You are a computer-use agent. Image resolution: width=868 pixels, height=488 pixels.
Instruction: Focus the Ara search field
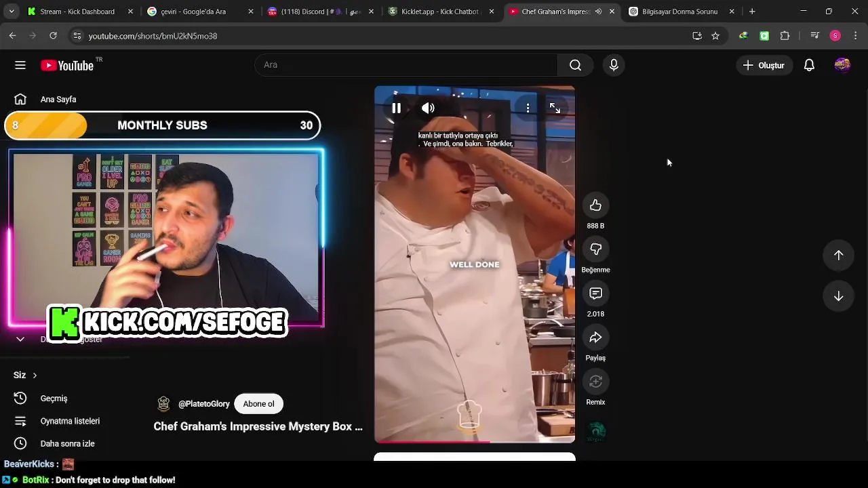[407, 65]
